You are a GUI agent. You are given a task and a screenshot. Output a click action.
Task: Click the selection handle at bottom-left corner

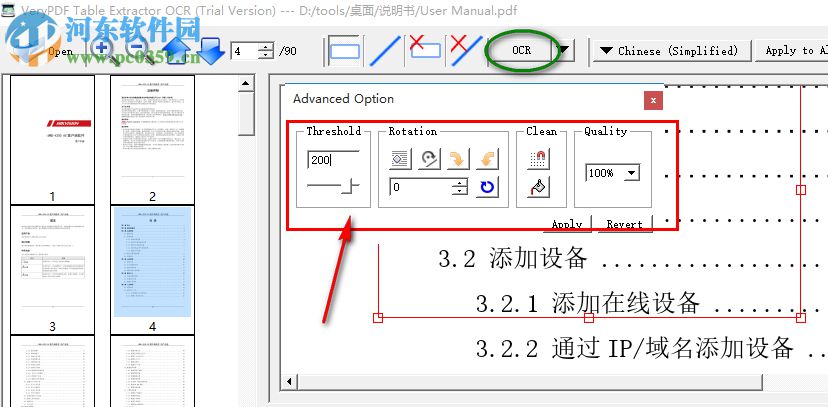tap(378, 317)
